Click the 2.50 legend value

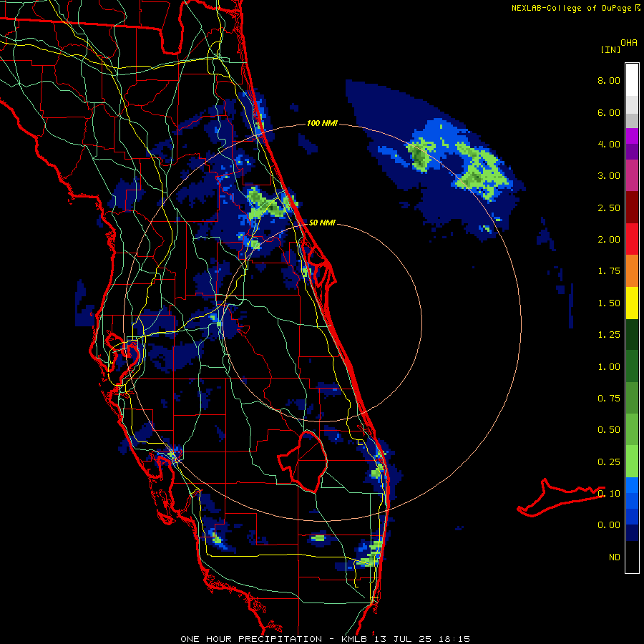(x=609, y=208)
